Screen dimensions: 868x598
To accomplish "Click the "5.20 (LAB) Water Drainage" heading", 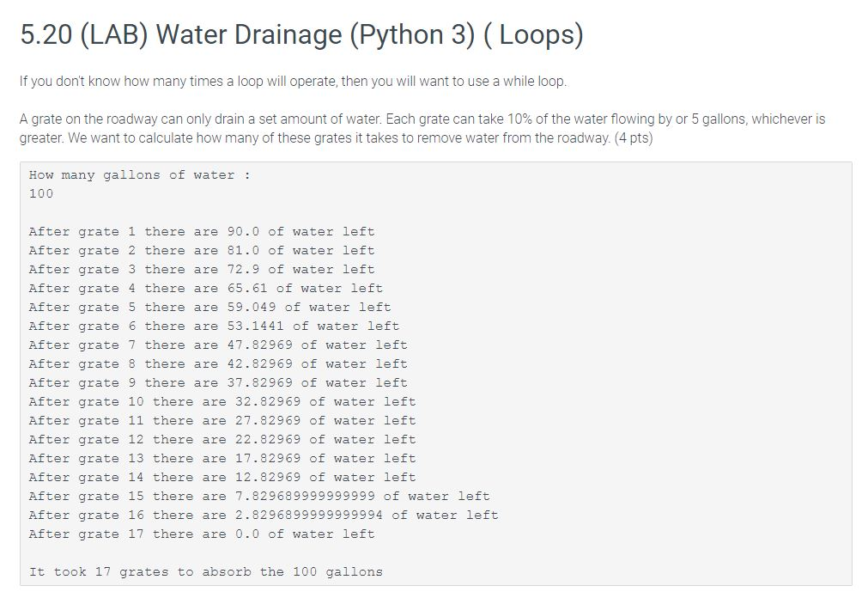I will coord(301,35).
